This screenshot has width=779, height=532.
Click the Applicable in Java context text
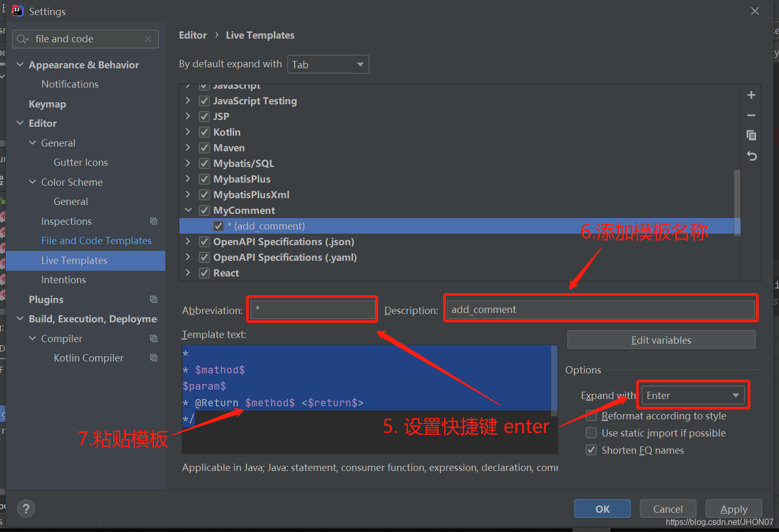(x=370, y=467)
